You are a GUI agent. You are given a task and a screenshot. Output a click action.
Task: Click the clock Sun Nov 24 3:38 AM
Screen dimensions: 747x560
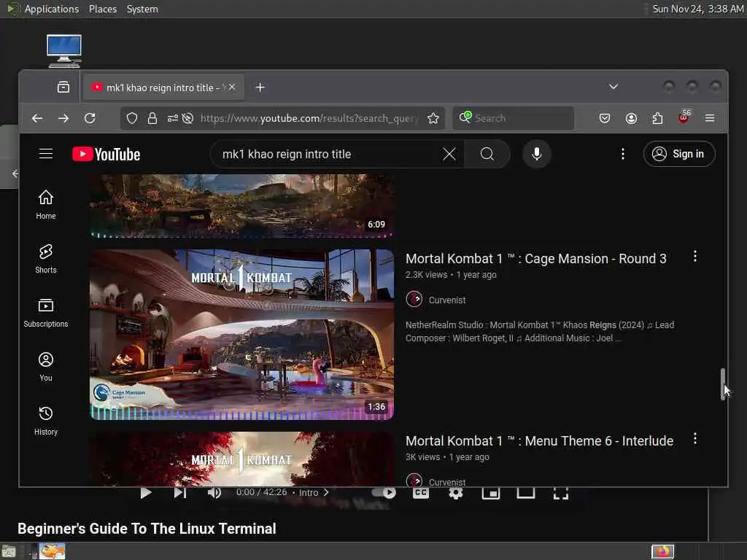(697, 9)
